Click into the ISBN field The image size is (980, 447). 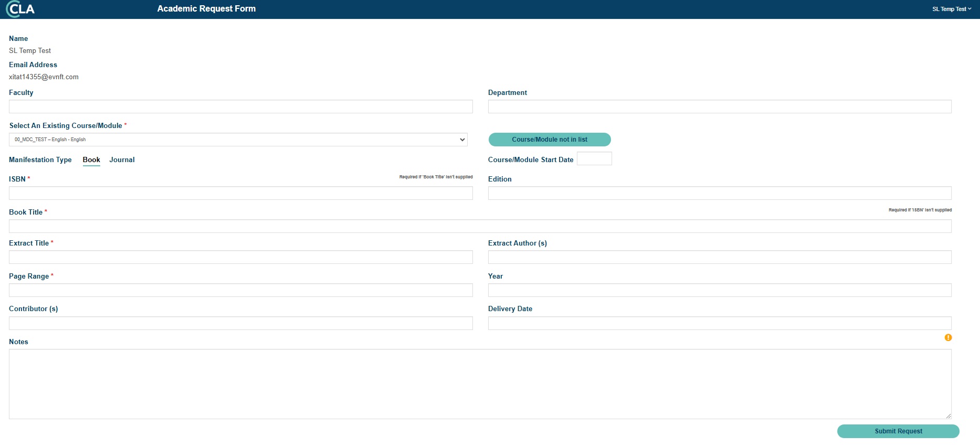[x=240, y=193]
